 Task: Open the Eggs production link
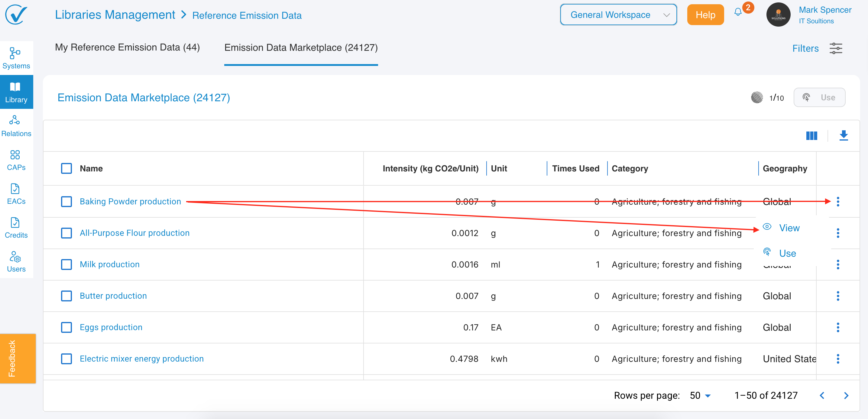pos(111,327)
